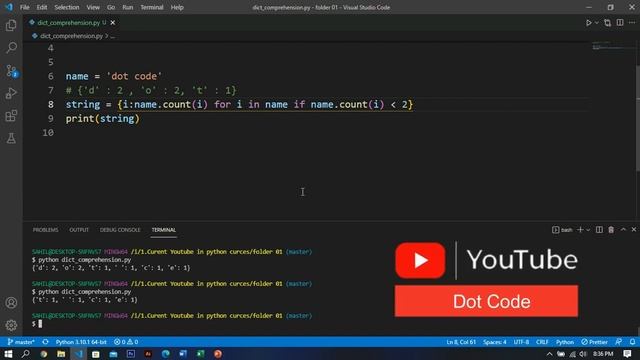
Task: Open the Windows Start button
Action: pos(8,353)
